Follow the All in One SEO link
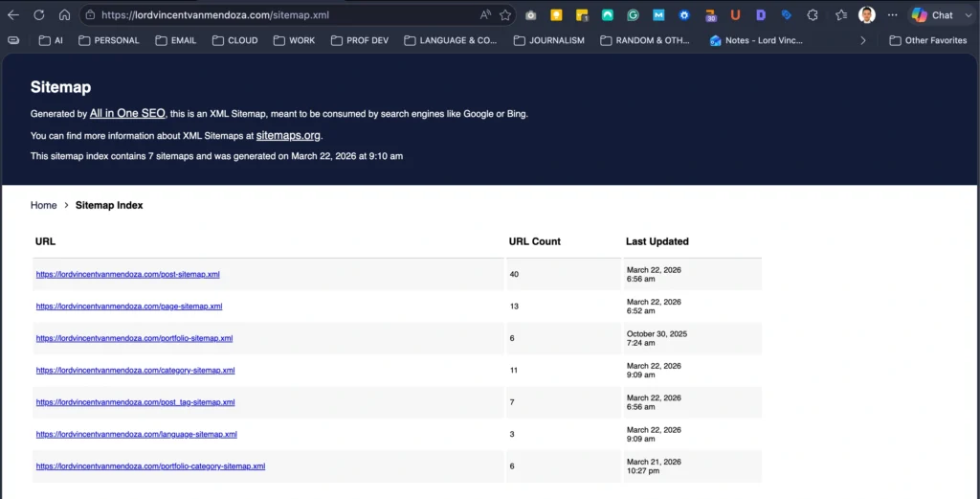Viewport: 980px width, 499px height. (x=127, y=113)
